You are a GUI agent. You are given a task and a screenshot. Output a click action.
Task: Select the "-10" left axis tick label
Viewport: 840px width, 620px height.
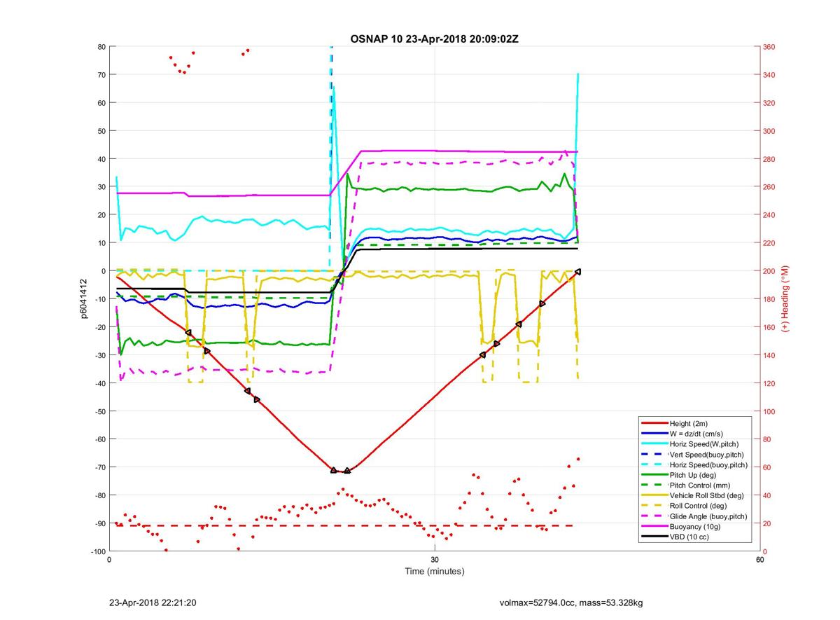click(x=99, y=299)
